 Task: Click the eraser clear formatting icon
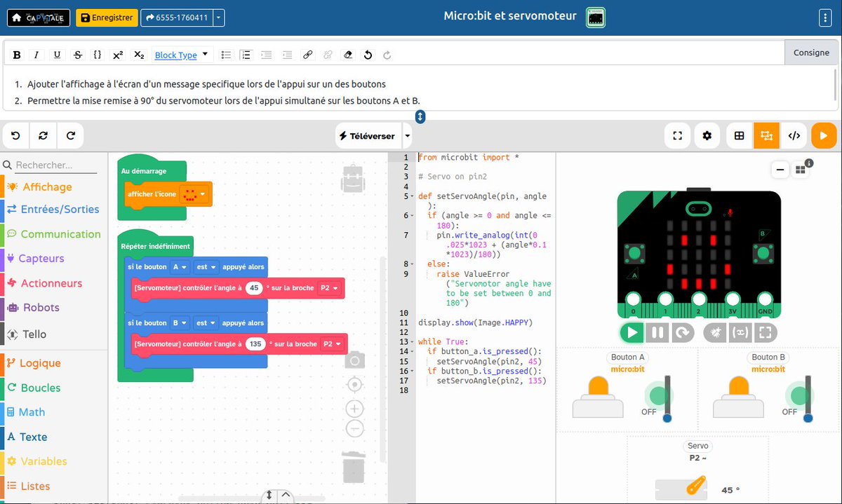[348, 55]
